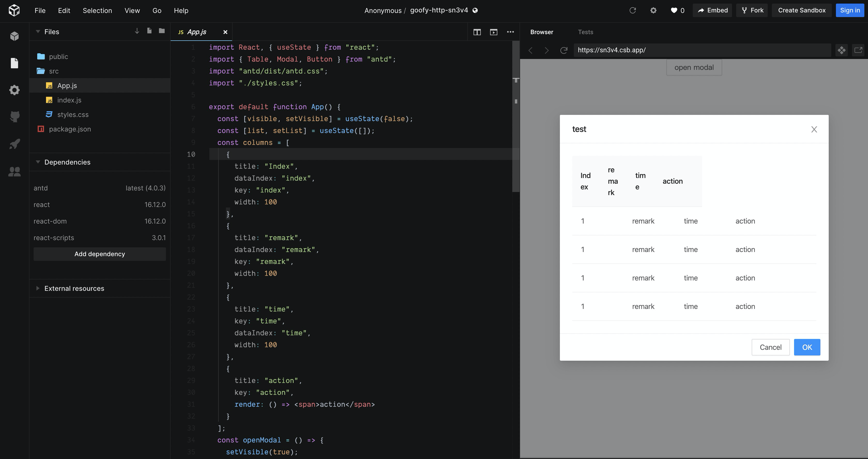The width and height of the screenshot is (868, 459).
Task: Split the editor into two panes
Action: (x=477, y=32)
